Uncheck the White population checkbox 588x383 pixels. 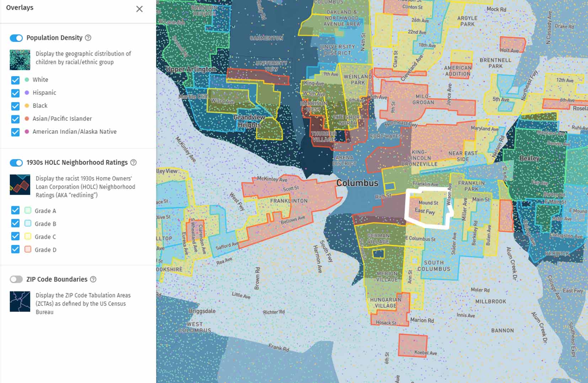click(15, 80)
